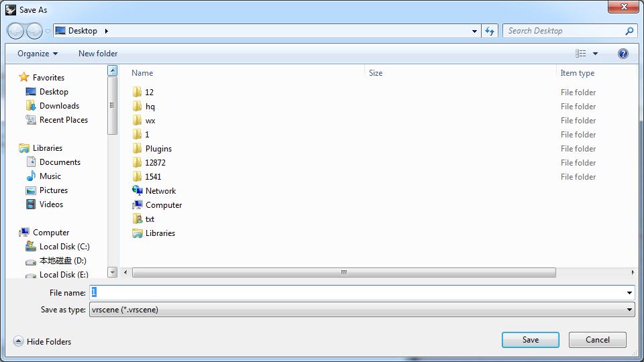
Task: Click the change view icon
Action: [x=580, y=54]
